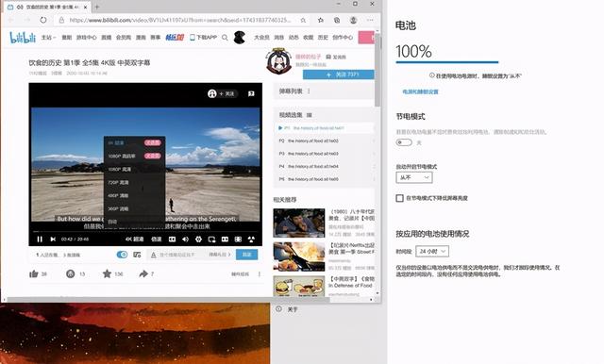Toggle the 节电模式 battery saver switch
Image resolution: width=604 pixels, height=364 pixels.
(x=404, y=142)
